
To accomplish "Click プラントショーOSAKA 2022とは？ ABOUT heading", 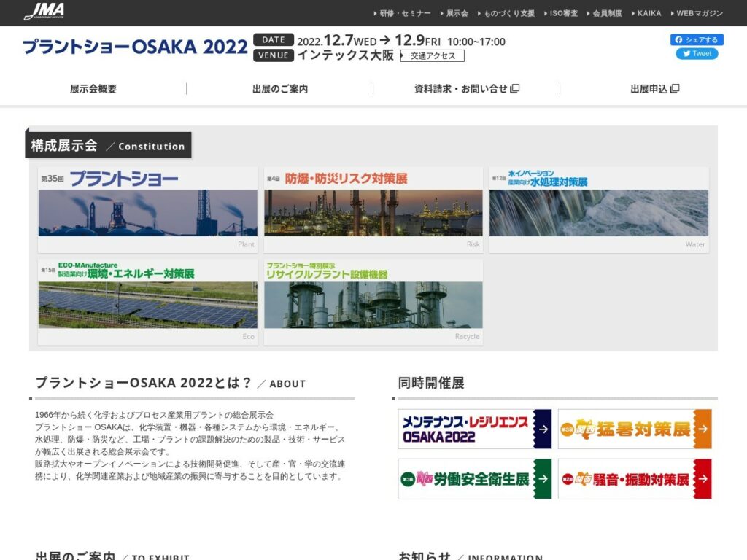I will coord(170,383).
